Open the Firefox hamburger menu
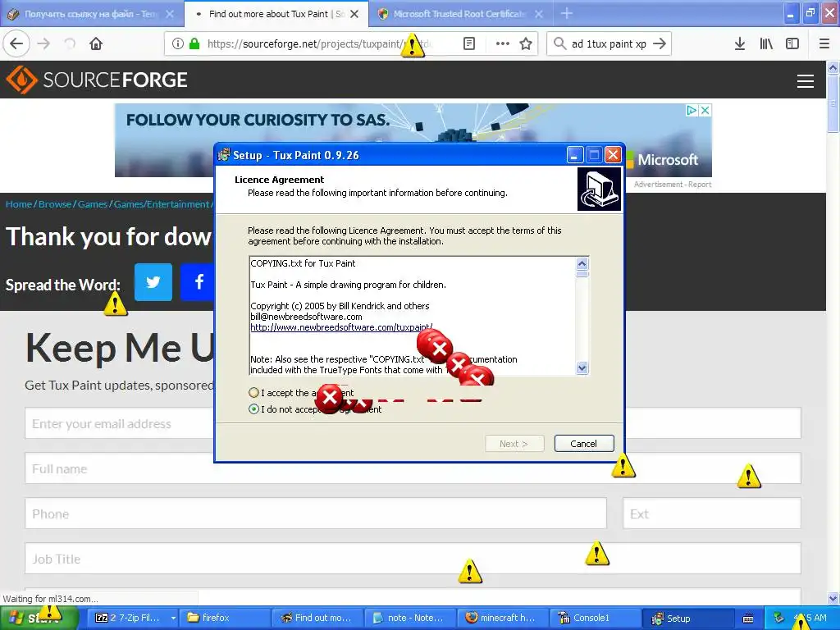 pos(824,43)
